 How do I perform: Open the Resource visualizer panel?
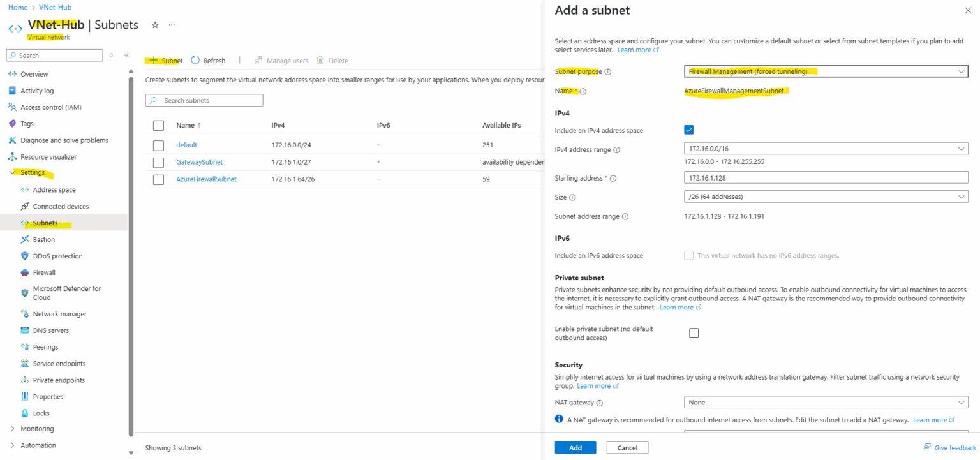click(x=55, y=156)
